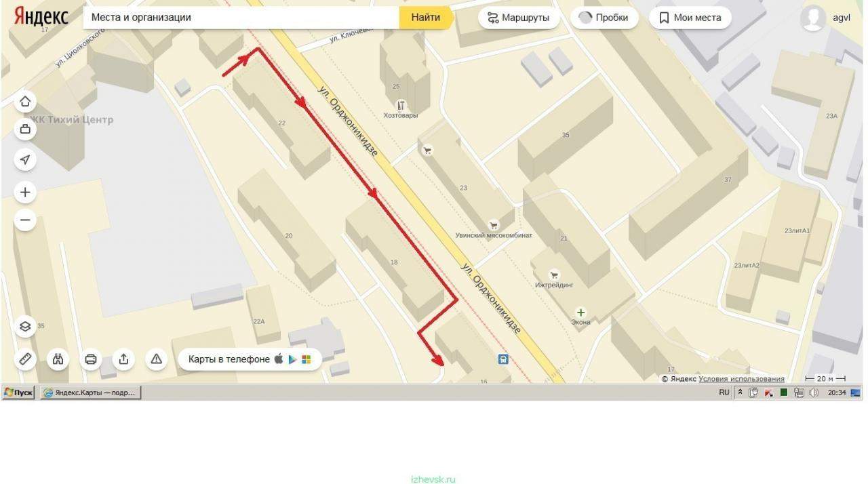Select the bus stop marker on the map
Screen dimensions: 868x484
(x=503, y=359)
